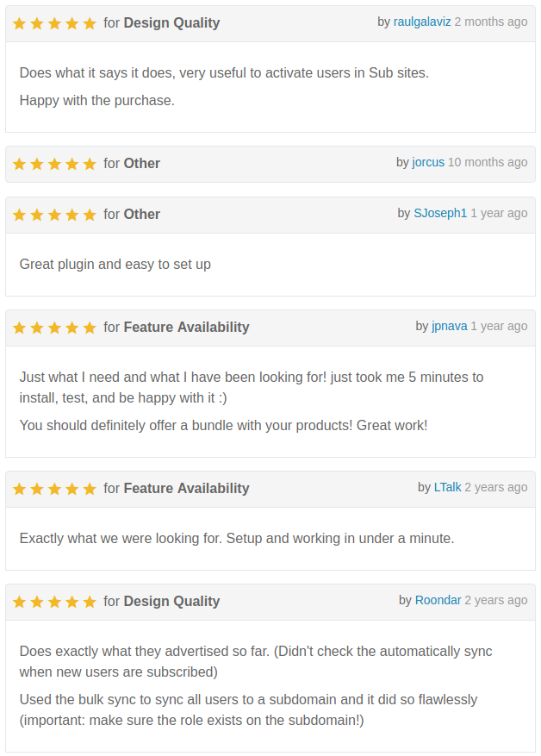Image resolution: width=541 pixels, height=756 pixels.
Task: Click the '10 months ago' timestamp
Action: (x=488, y=162)
